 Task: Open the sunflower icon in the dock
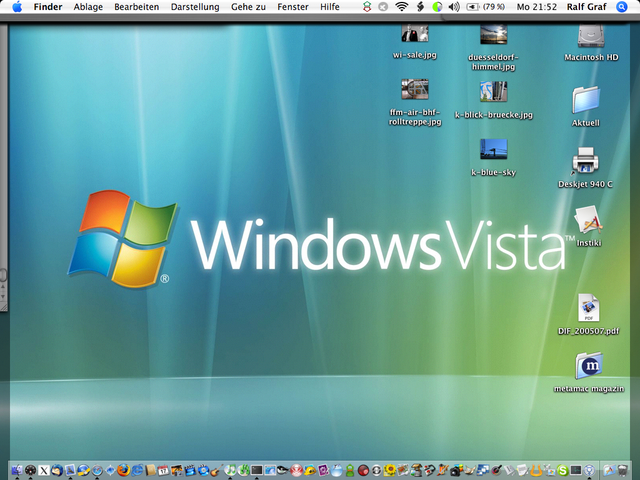(390, 470)
